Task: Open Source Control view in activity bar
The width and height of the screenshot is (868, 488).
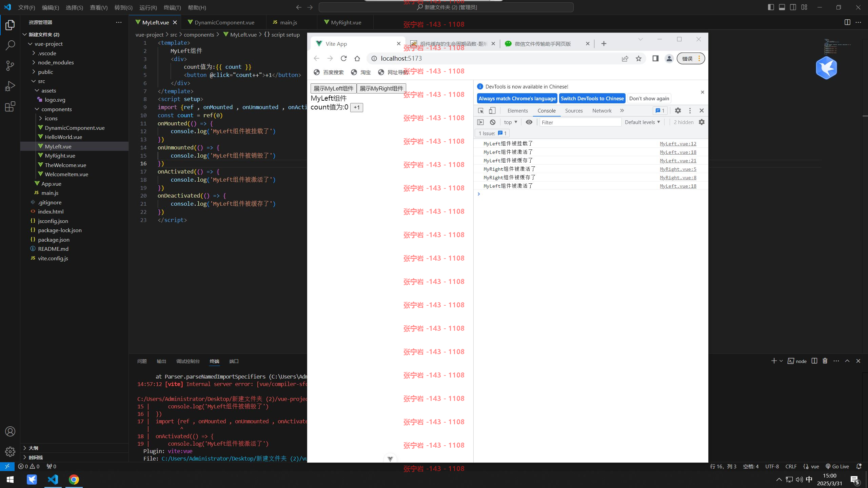Action: [10, 65]
